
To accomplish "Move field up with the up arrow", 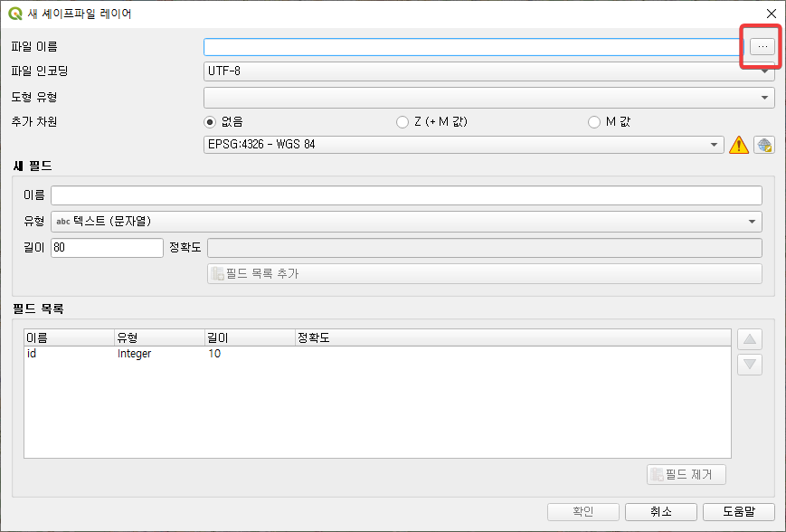I will (751, 340).
